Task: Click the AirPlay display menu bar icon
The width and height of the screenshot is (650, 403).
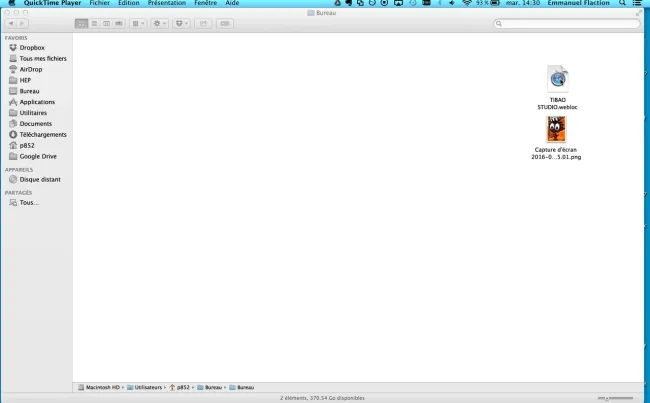Action: (398, 3)
